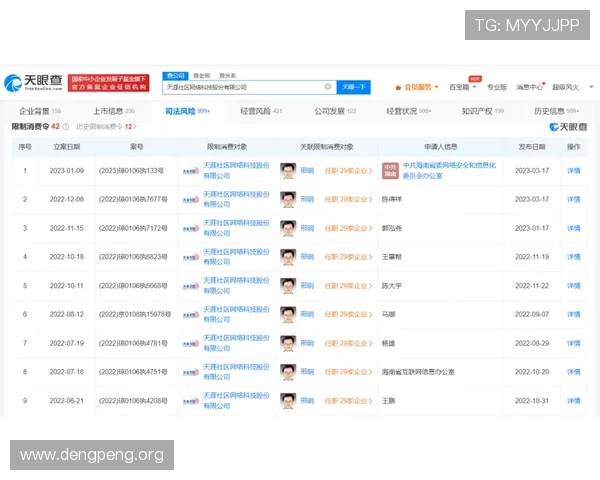Click the company logo icon in row 8
600x480 pixels.
[x=191, y=372]
